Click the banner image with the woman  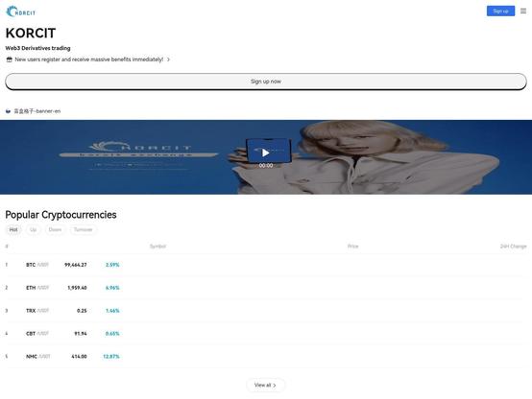[x=266, y=157]
